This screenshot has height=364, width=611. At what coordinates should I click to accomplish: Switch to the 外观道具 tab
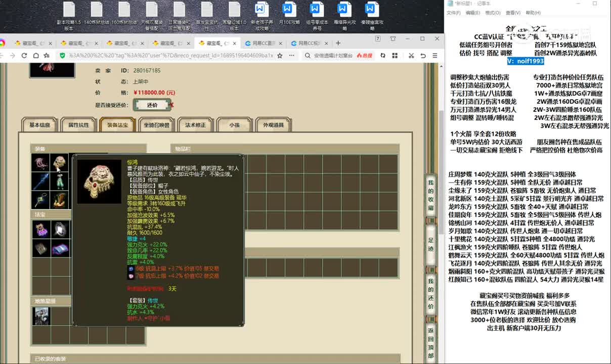(x=273, y=125)
